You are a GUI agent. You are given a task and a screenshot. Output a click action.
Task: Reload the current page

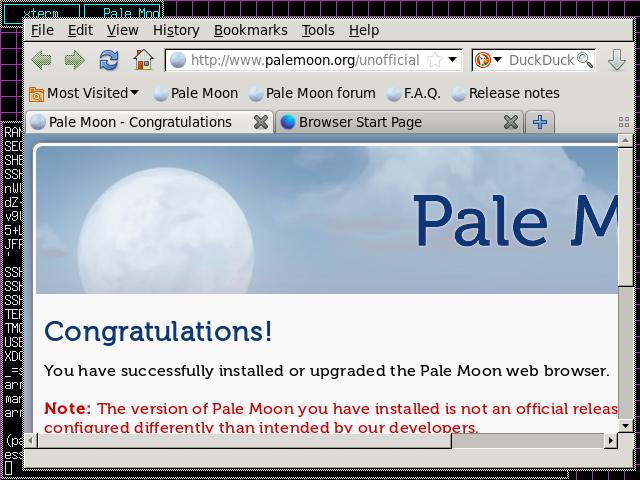(109, 60)
